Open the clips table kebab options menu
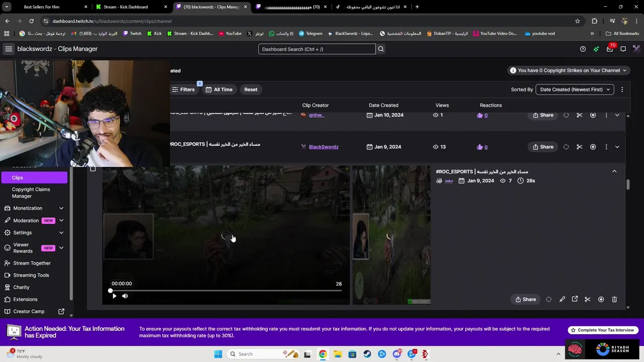 coord(622,89)
